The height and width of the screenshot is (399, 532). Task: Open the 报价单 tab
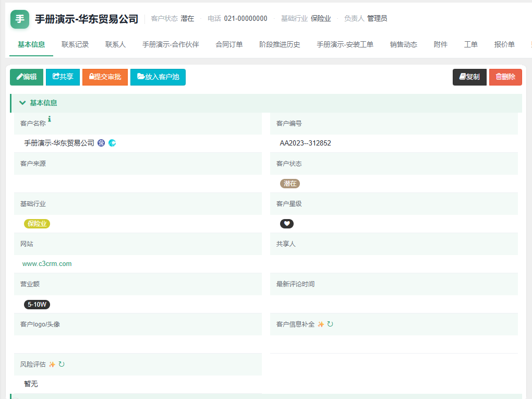504,44
